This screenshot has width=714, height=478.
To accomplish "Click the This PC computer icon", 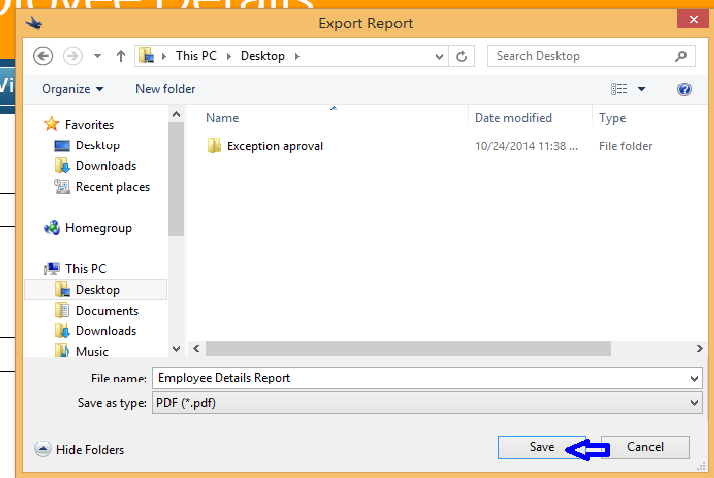I will (52, 269).
